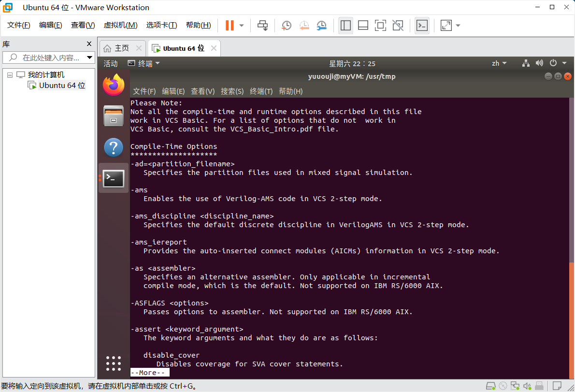Take a snapshot of the virtual machine
Screen dimensions: 575x392
tap(286, 25)
